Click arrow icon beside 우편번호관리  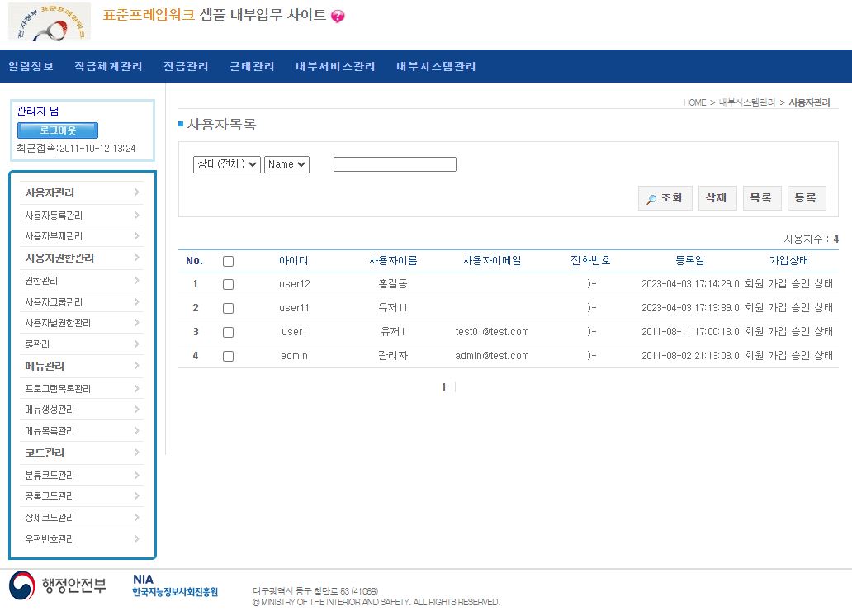[136, 538]
